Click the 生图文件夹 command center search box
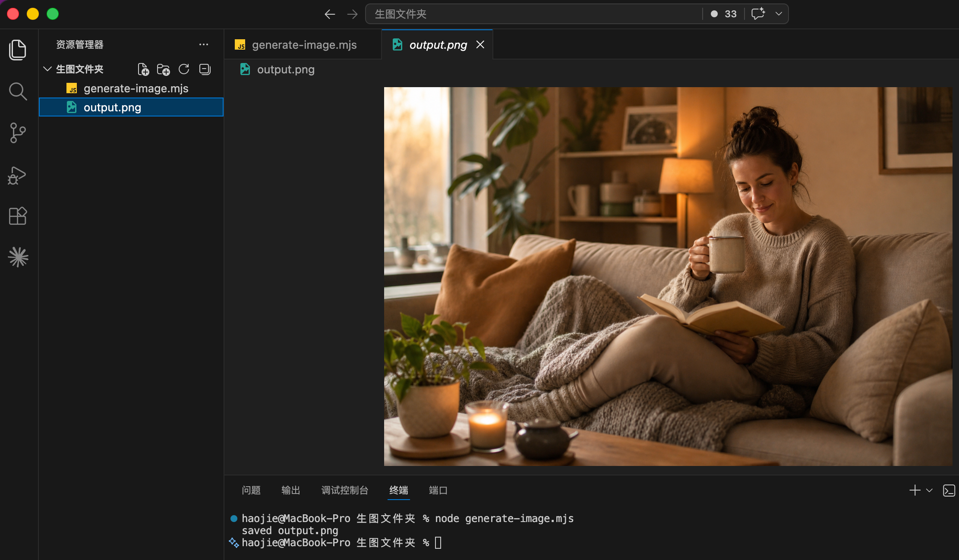The width and height of the screenshot is (959, 560). (534, 14)
